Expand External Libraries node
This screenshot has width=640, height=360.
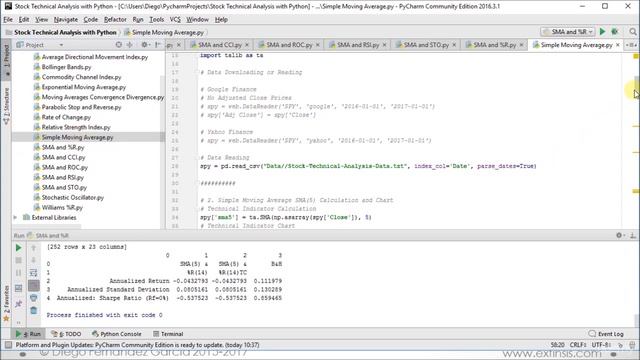pos(16,218)
